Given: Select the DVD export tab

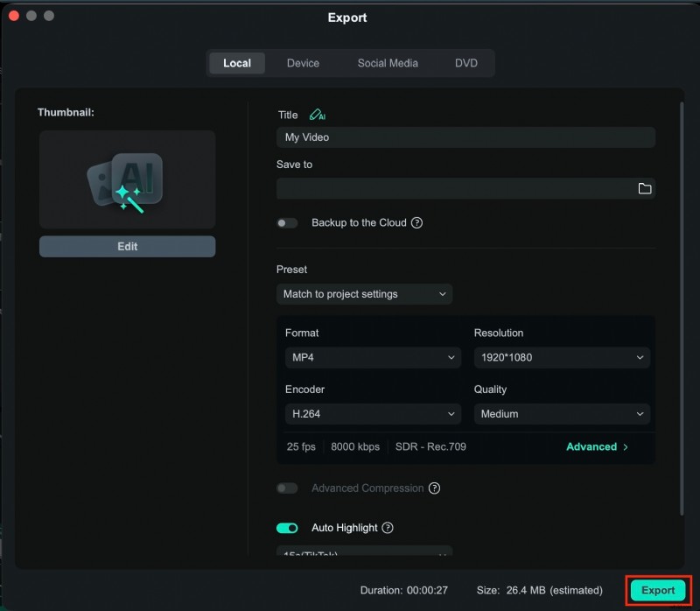Looking at the screenshot, I should (x=465, y=62).
